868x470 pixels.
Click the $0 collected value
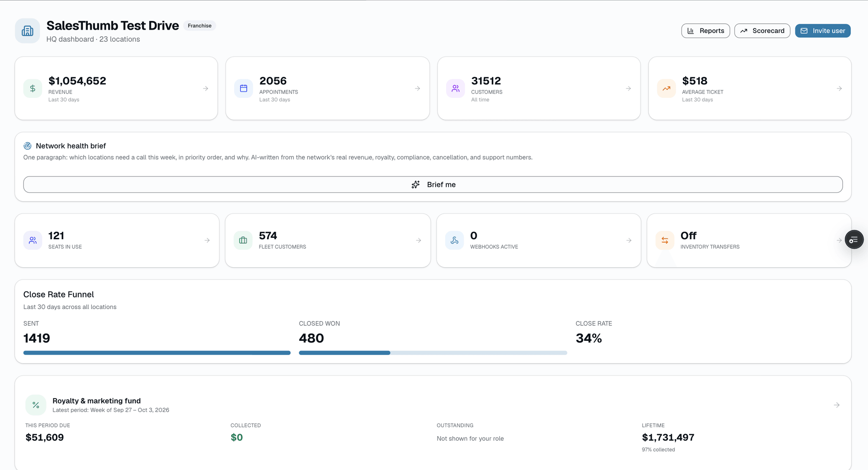click(x=237, y=437)
